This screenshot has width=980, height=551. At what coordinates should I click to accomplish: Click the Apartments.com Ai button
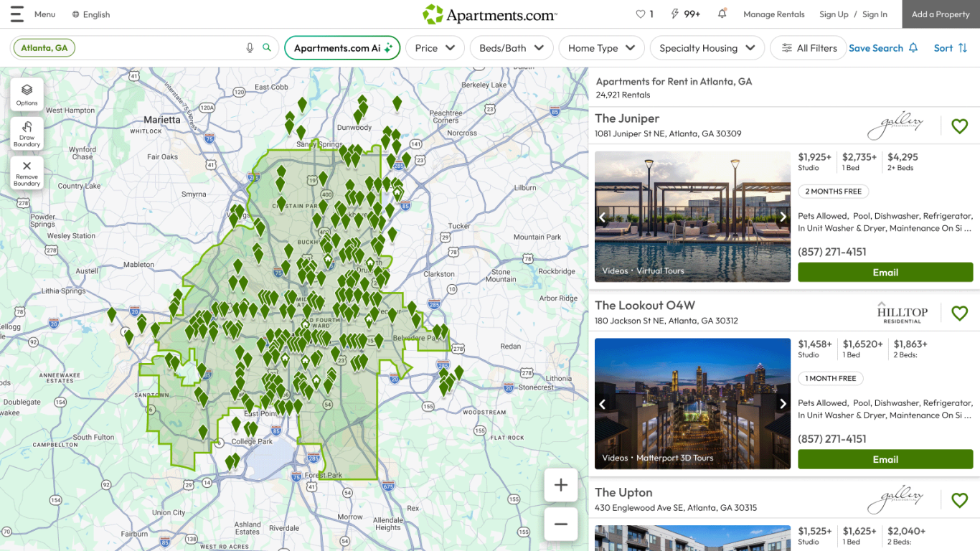(342, 48)
